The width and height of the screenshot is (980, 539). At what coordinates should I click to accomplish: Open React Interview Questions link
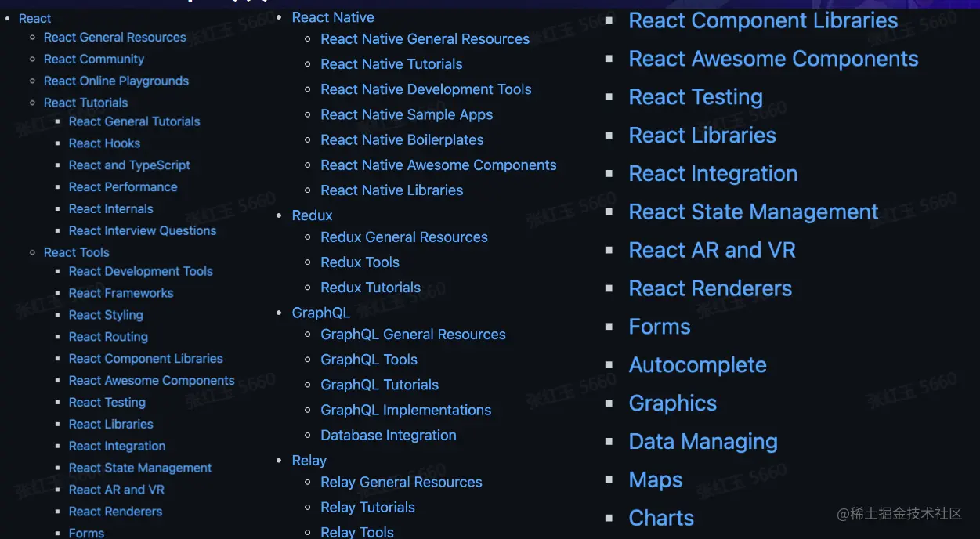[x=143, y=231]
